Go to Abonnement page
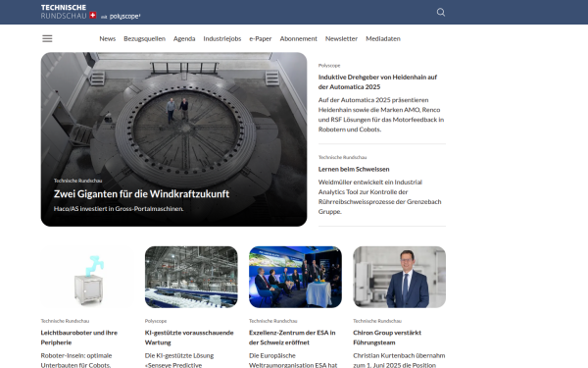 click(298, 38)
